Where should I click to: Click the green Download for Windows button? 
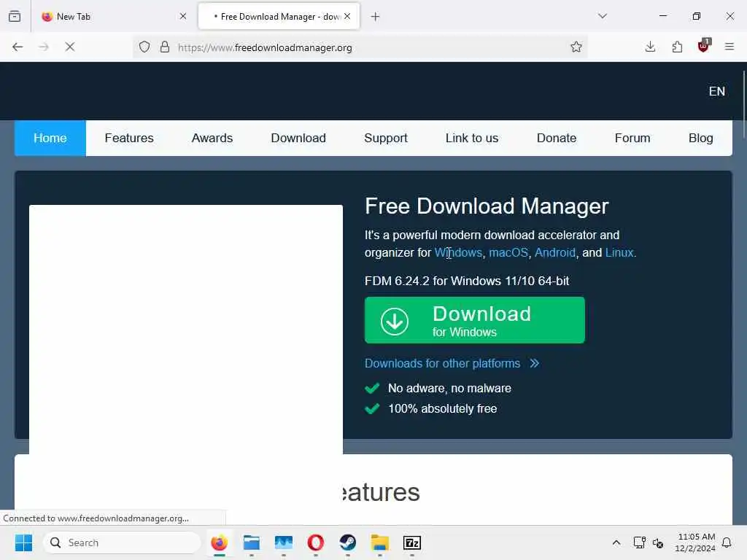[474, 320]
